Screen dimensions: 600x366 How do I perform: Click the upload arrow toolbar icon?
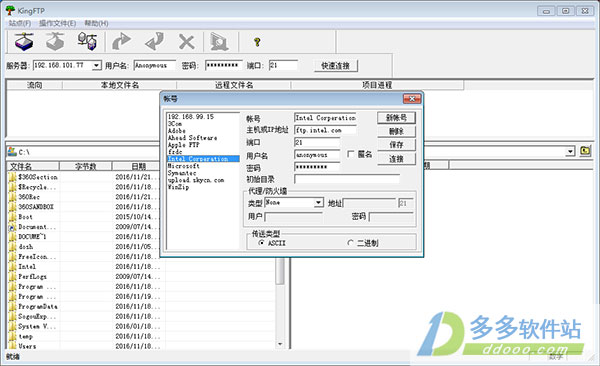[121, 41]
